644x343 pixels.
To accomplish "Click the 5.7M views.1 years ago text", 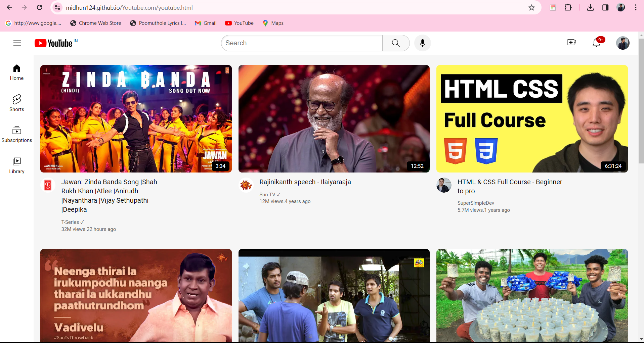I will point(483,210).
